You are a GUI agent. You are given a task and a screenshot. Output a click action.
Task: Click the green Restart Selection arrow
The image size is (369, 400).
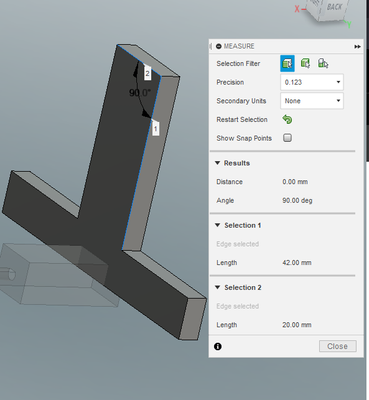(x=287, y=119)
